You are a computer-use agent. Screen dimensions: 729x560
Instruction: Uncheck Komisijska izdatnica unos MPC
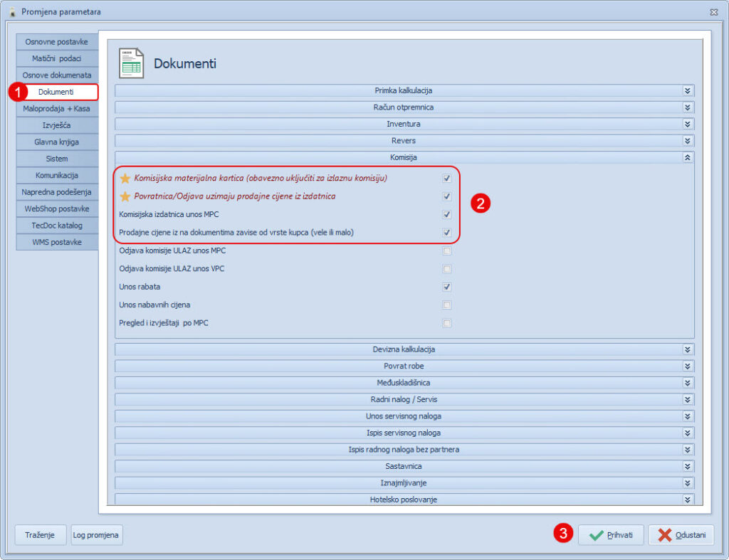pos(446,214)
